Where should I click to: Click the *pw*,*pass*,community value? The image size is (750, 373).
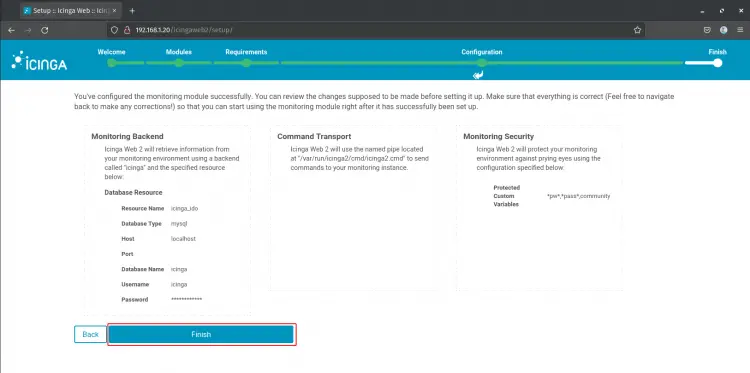coord(579,196)
